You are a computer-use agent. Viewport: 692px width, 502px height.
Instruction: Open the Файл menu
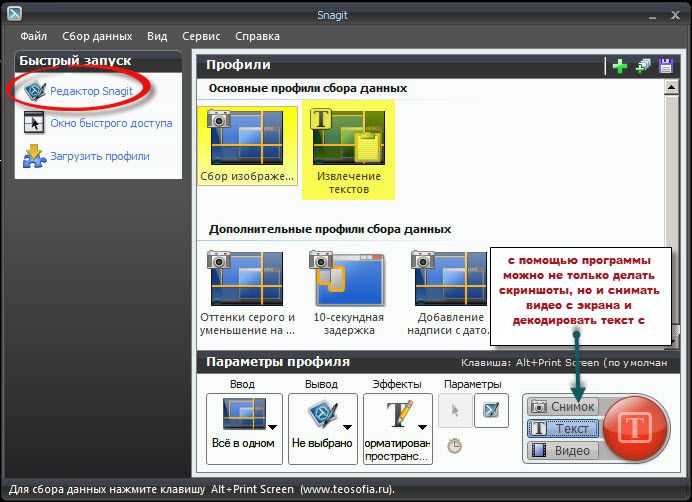click(x=34, y=36)
